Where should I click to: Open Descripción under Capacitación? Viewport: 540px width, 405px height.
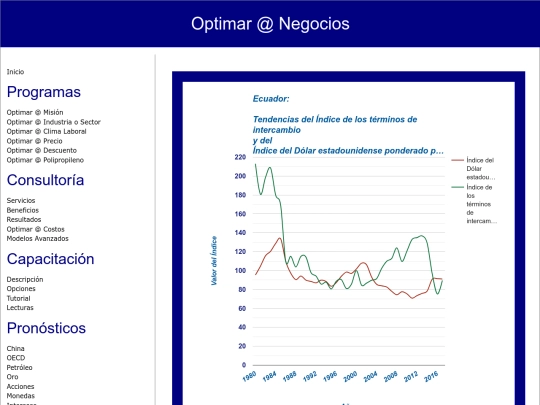click(25, 279)
